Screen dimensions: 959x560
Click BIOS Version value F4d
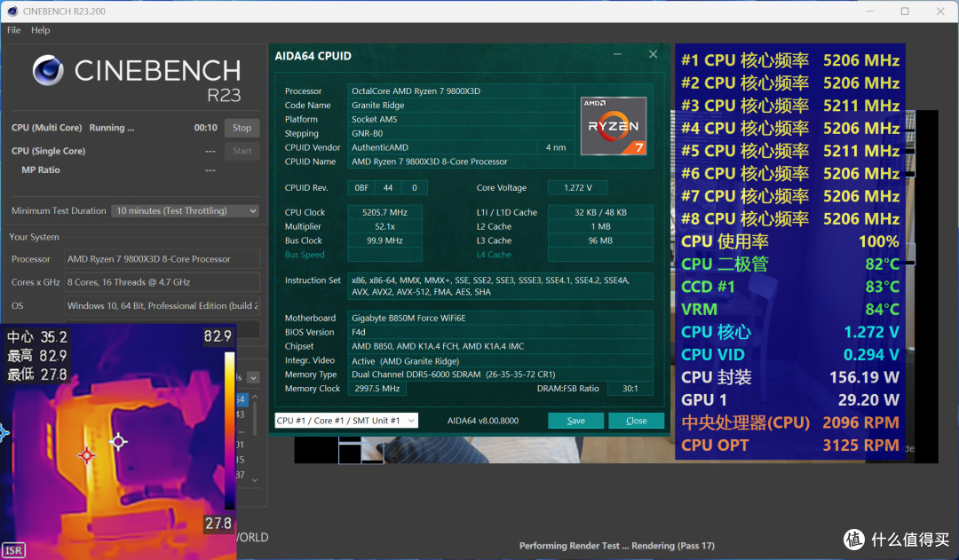point(359,332)
